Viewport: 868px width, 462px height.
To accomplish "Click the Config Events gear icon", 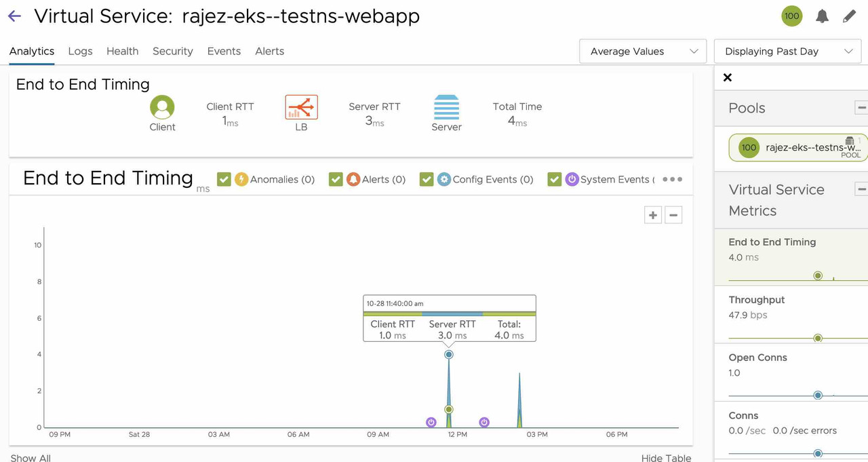I will (x=444, y=179).
